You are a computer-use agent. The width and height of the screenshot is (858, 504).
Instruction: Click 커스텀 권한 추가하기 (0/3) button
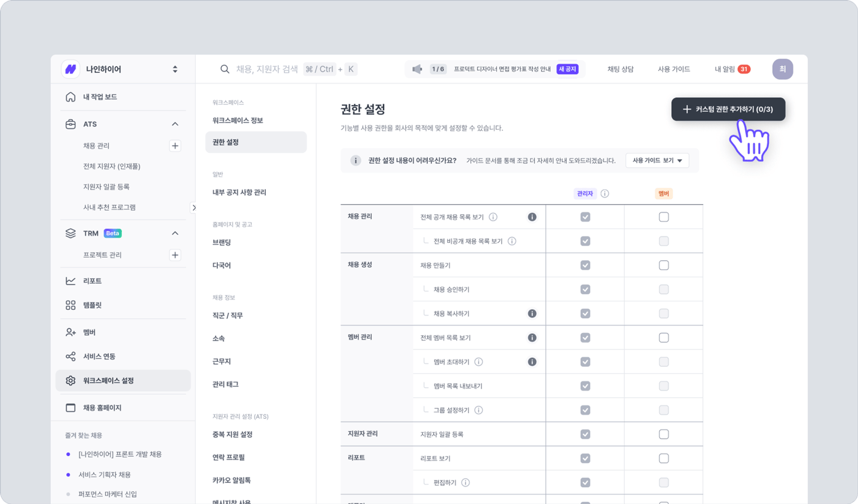point(728,109)
